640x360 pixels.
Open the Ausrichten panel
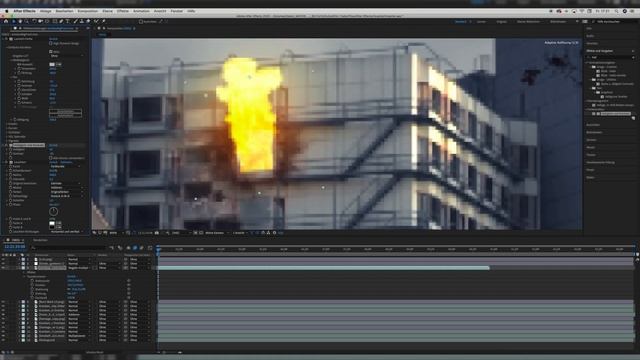click(593, 125)
